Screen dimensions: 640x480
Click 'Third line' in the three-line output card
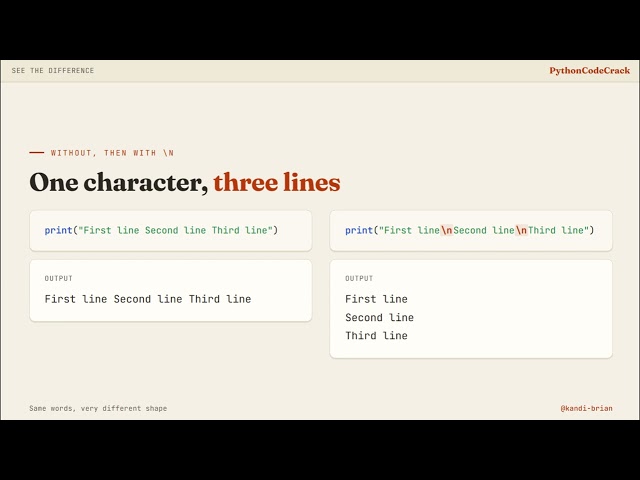click(376, 336)
